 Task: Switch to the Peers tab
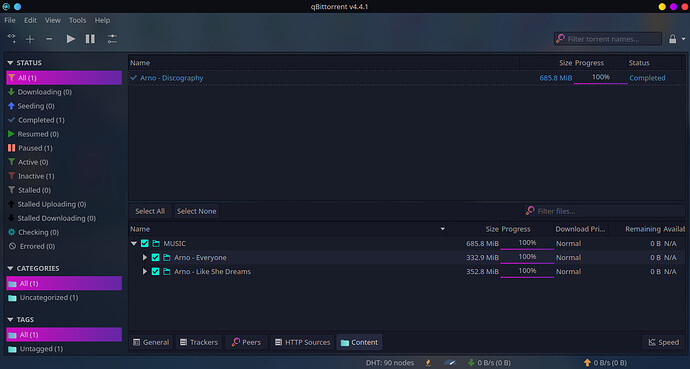[246, 342]
